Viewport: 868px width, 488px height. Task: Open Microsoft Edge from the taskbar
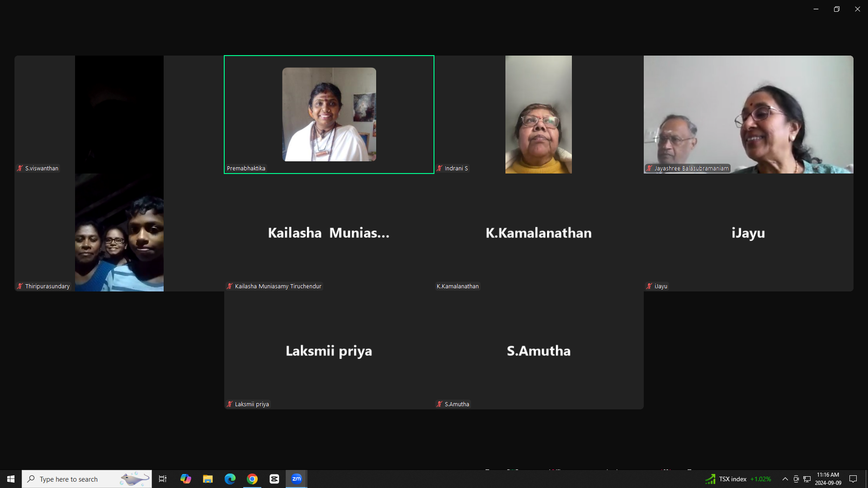tap(230, 479)
